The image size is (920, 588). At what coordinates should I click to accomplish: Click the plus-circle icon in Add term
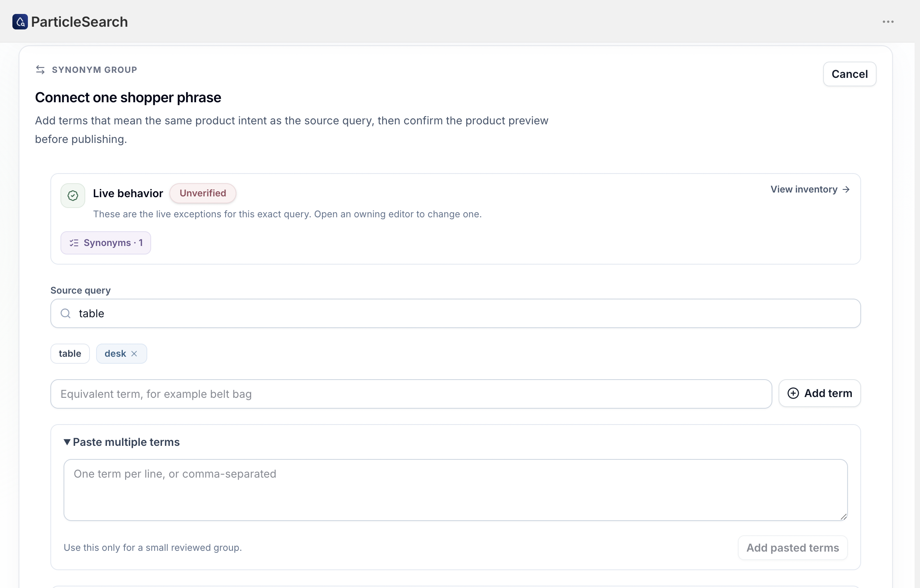point(793,393)
